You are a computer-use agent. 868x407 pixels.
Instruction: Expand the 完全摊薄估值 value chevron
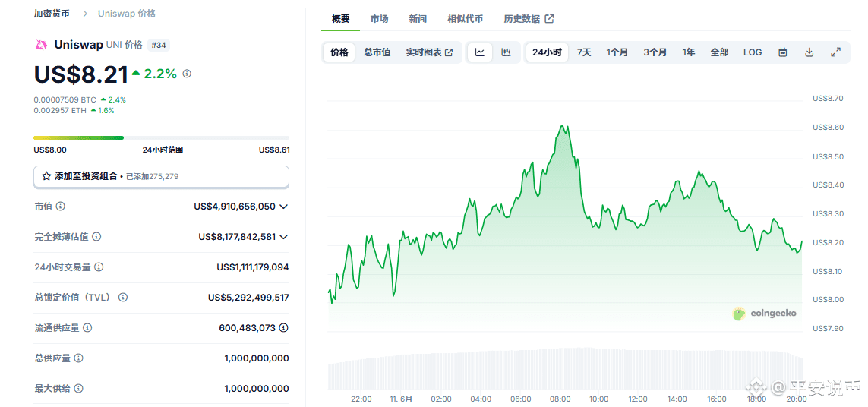283,237
